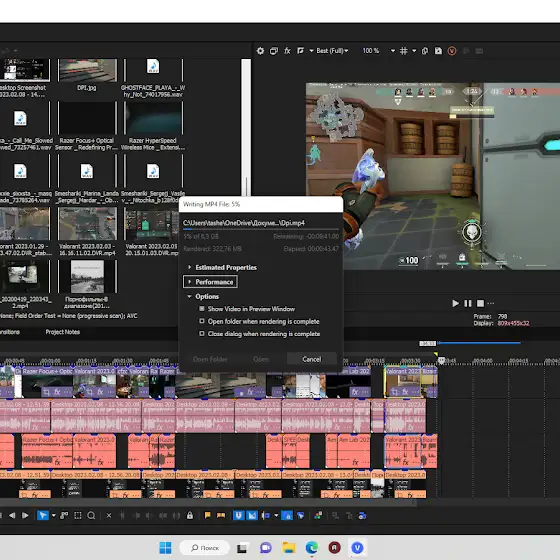This screenshot has height=560, width=560.
Task: Enable Open folder when rendering is complete
Action: [x=202, y=321]
